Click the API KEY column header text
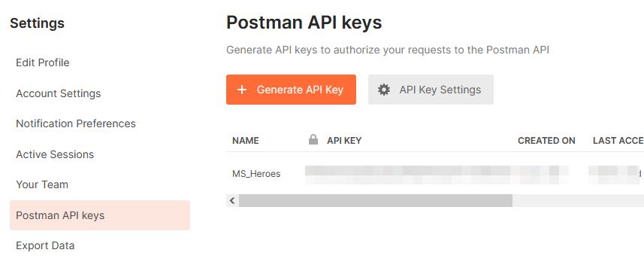Screen dimensions: 644x271 pos(344,141)
